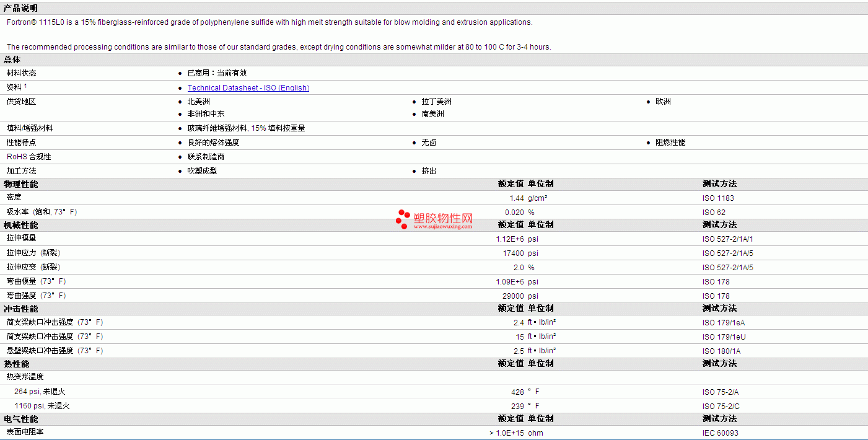868x440 pixels.
Task: Select the 南美洲 region entry
Action: 433,114
